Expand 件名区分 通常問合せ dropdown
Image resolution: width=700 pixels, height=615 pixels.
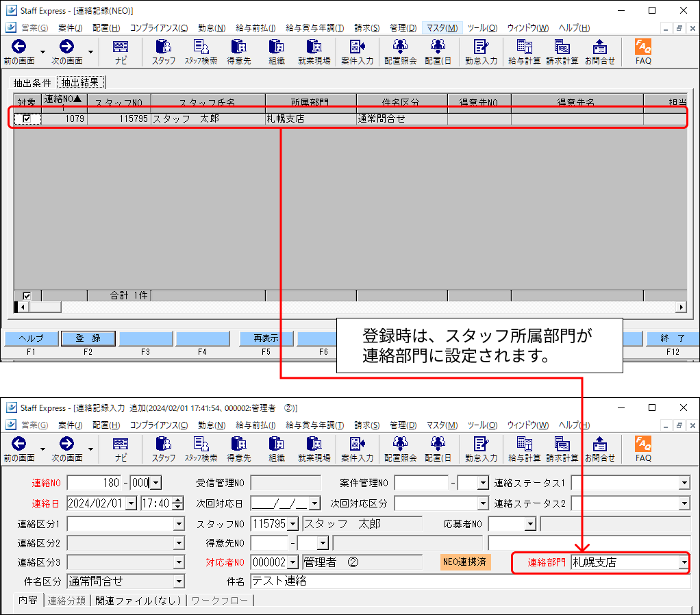179,581
